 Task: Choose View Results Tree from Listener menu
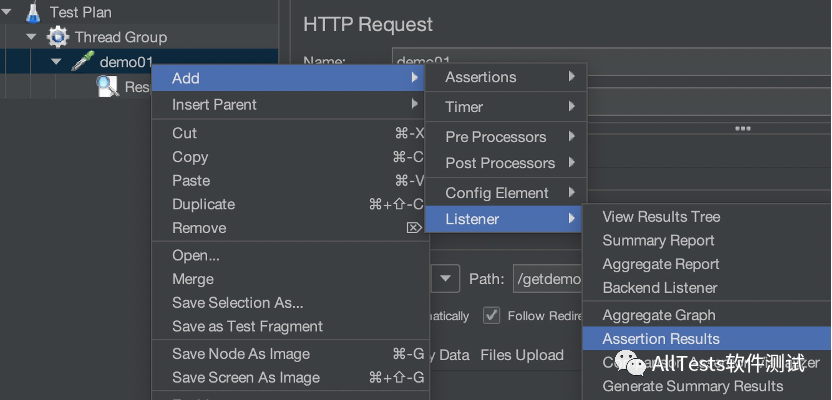pos(661,216)
